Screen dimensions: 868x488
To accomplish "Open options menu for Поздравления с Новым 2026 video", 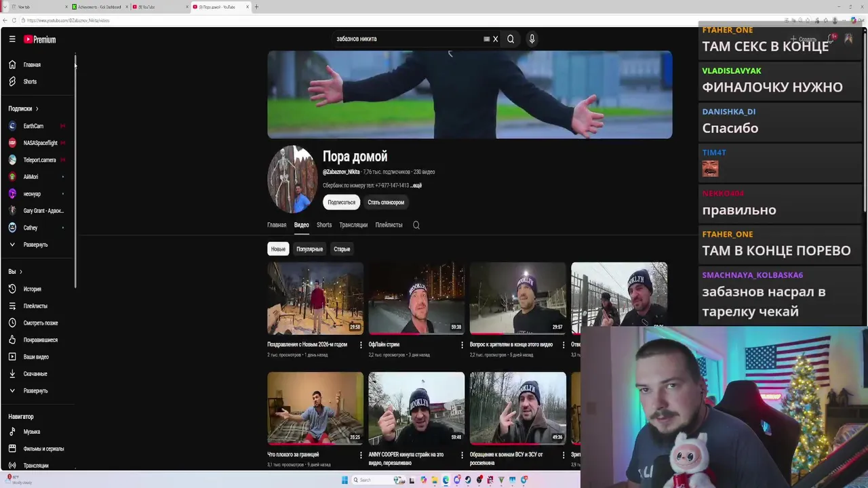I will point(361,345).
